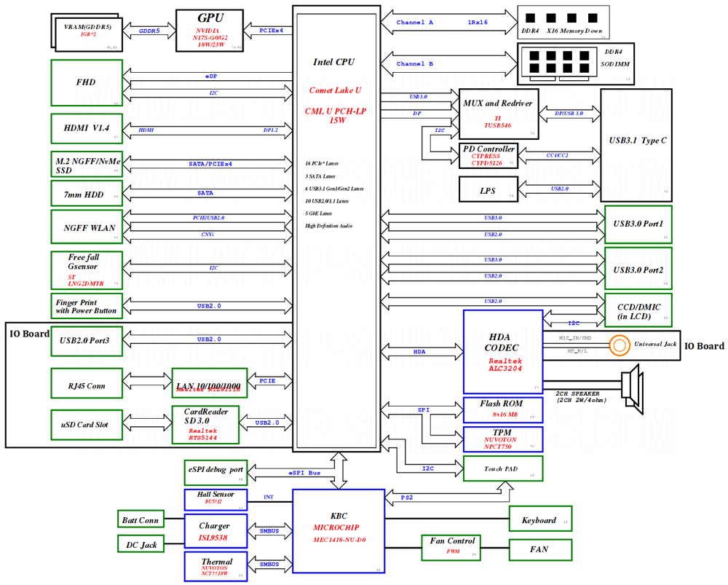Select the DDR4 X16 Memory Down block
Image resolution: width=728 pixels, height=585 pixels.
pyautogui.click(x=563, y=23)
